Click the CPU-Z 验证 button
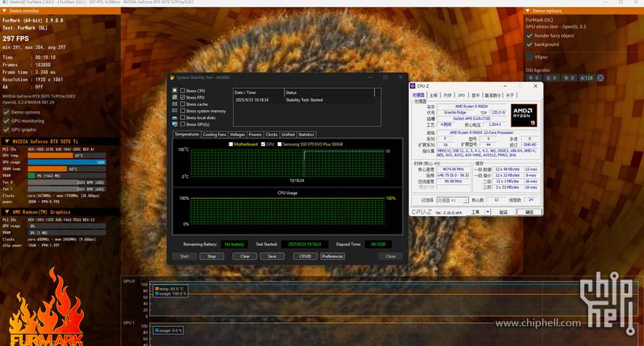The height and width of the screenshot is (346, 644). click(x=503, y=212)
